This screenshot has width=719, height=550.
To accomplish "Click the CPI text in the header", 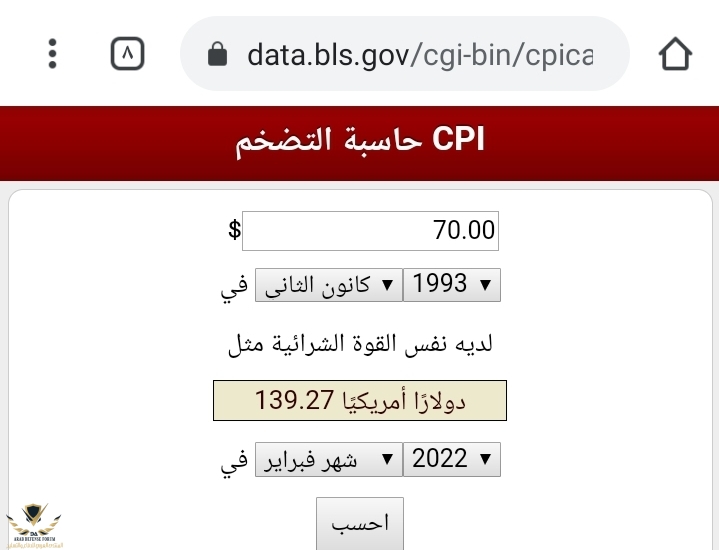I will [458, 140].
